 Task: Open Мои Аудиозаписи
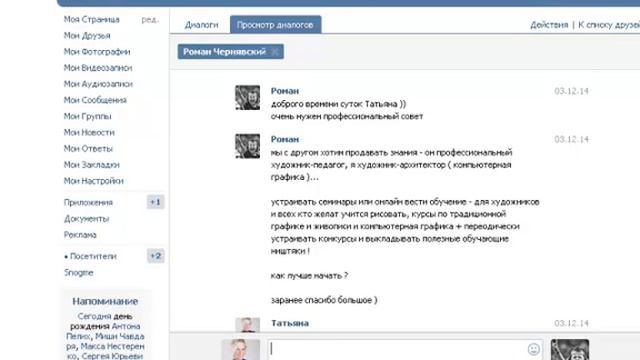click(98, 84)
